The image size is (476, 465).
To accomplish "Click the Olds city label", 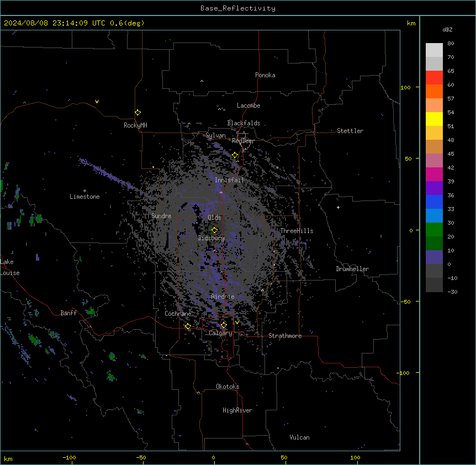I will point(214,218).
